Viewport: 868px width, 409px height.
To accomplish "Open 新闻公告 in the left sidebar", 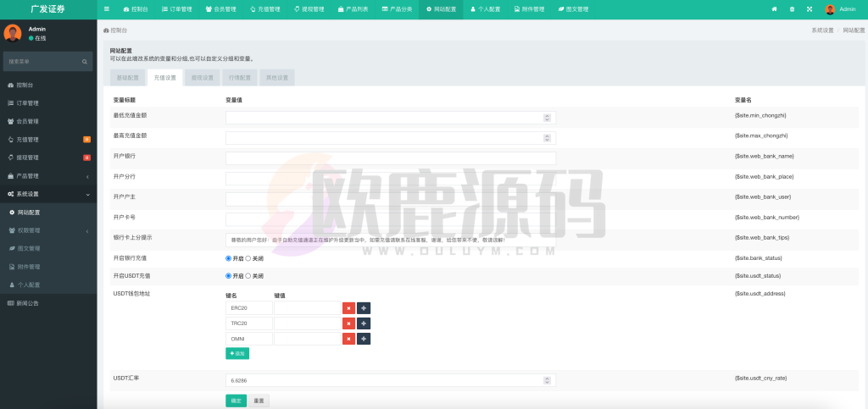I will click(48, 303).
